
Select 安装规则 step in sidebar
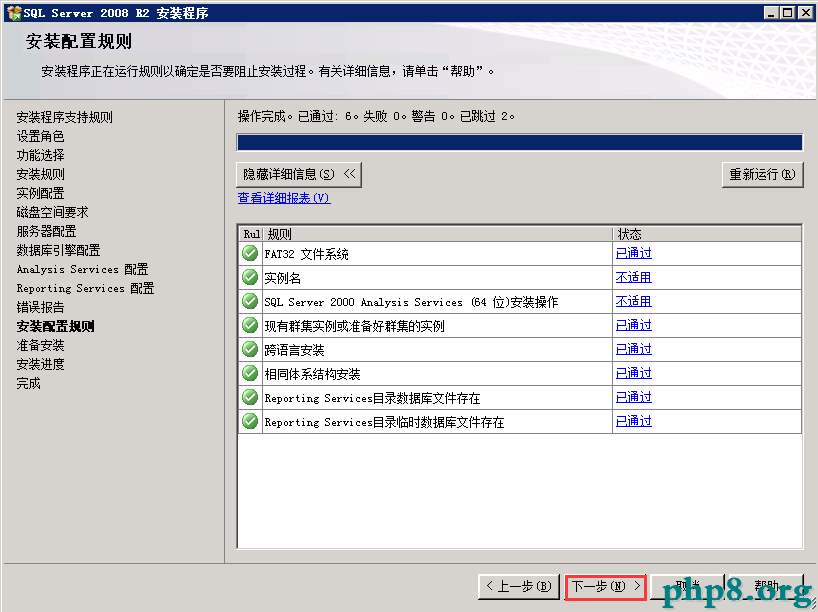pos(41,174)
